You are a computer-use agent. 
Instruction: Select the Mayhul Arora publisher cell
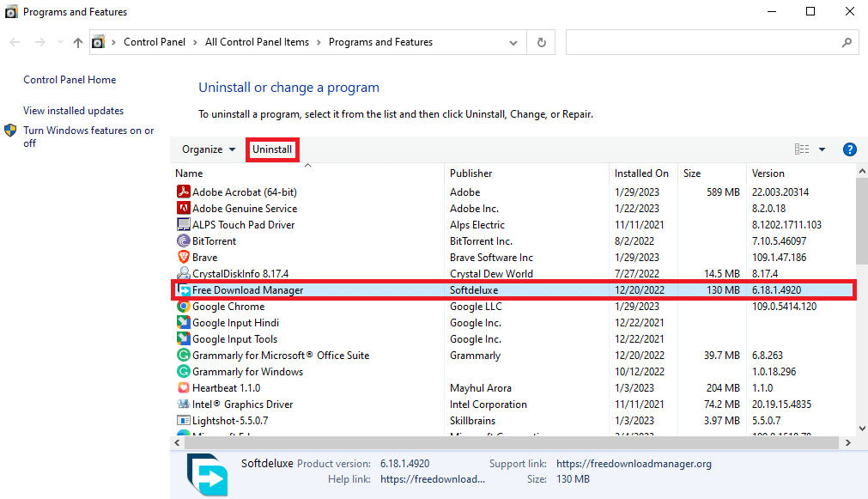tap(481, 388)
